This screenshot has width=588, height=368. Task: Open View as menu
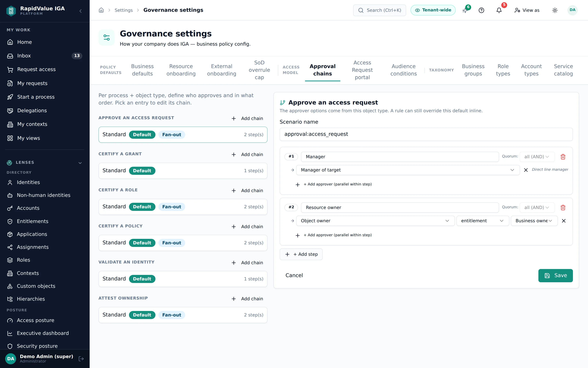pyautogui.click(x=527, y=10)
